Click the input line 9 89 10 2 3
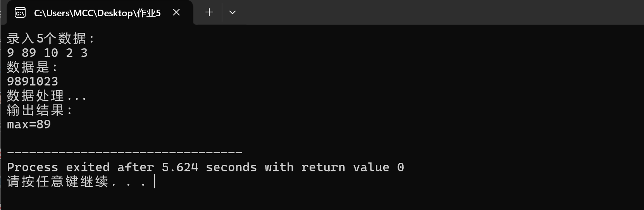Viewport: 644px width, 210px height. tap(47, 53)
